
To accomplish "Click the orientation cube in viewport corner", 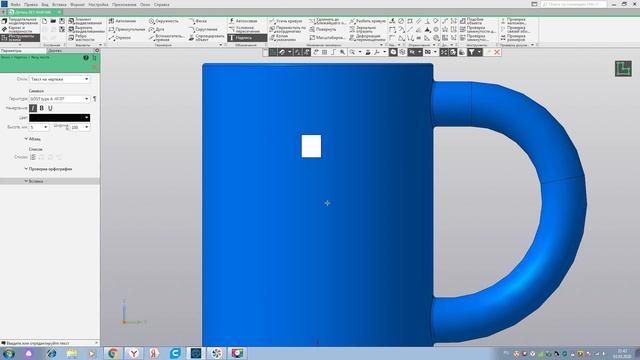I will pos(623,69).
